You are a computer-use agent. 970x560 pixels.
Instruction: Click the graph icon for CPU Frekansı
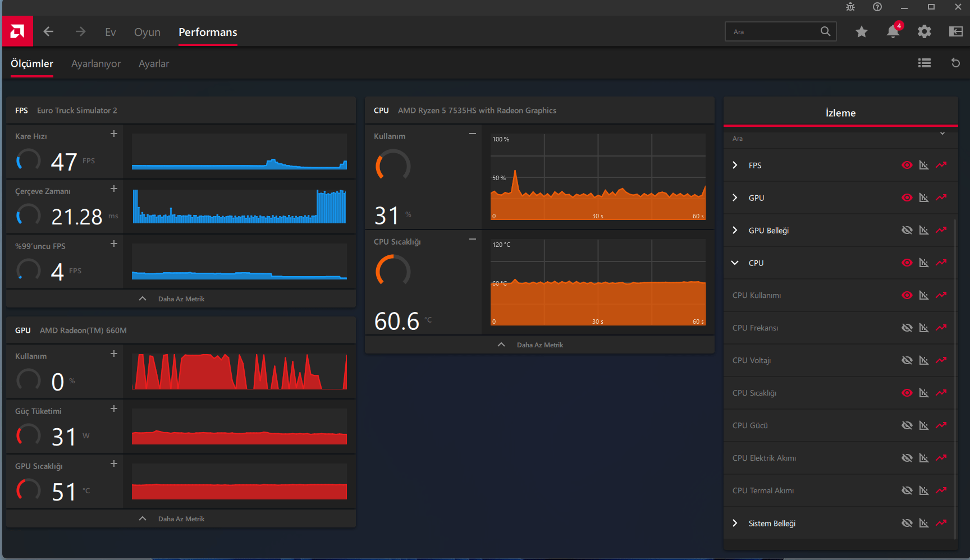pos(923,328)
